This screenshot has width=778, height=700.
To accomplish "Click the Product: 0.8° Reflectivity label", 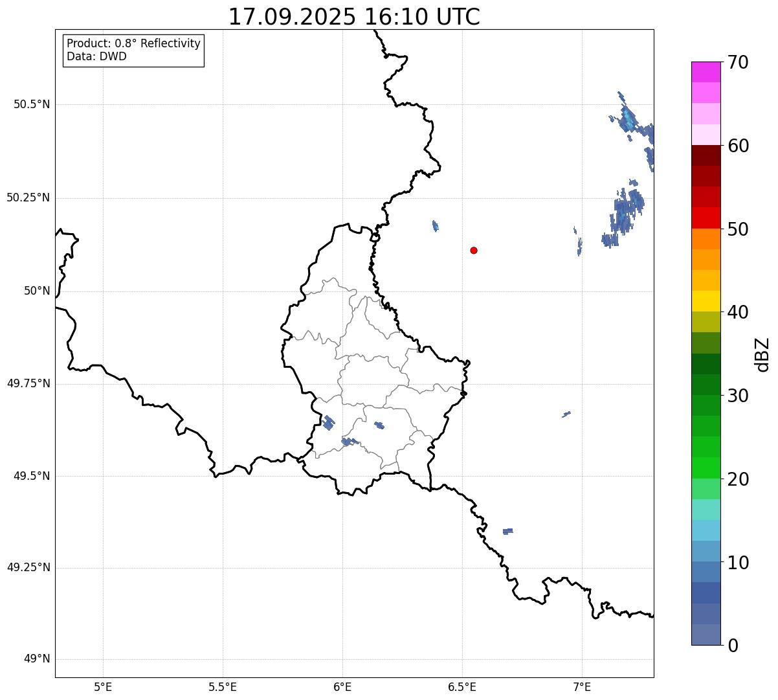I will pyautogui.click(x=134, y=43).
